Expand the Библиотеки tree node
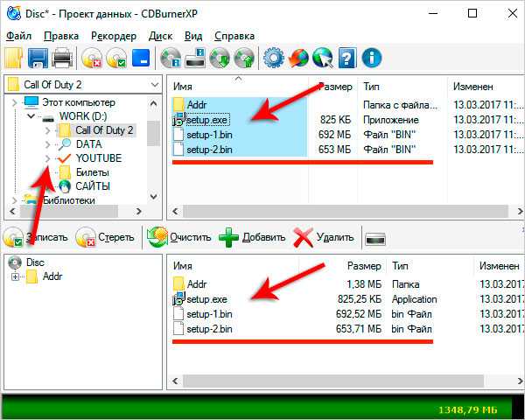525x420 pixels. [x=14, y=200]
